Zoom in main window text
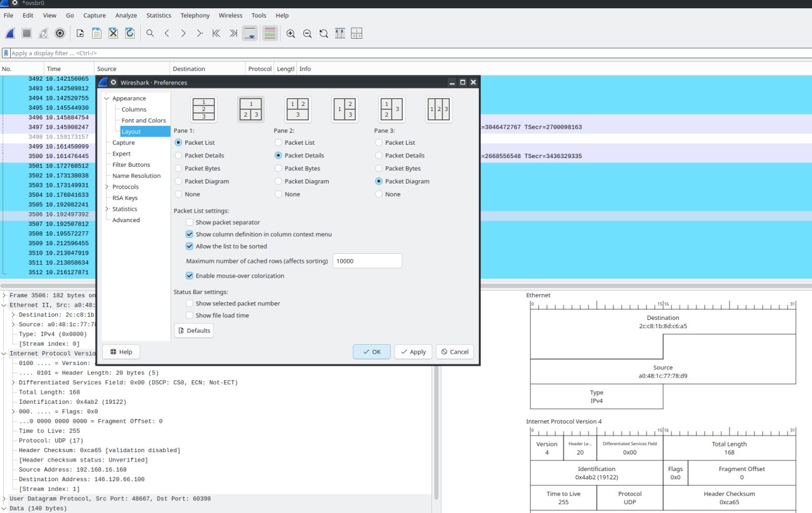 coord(291,33)
